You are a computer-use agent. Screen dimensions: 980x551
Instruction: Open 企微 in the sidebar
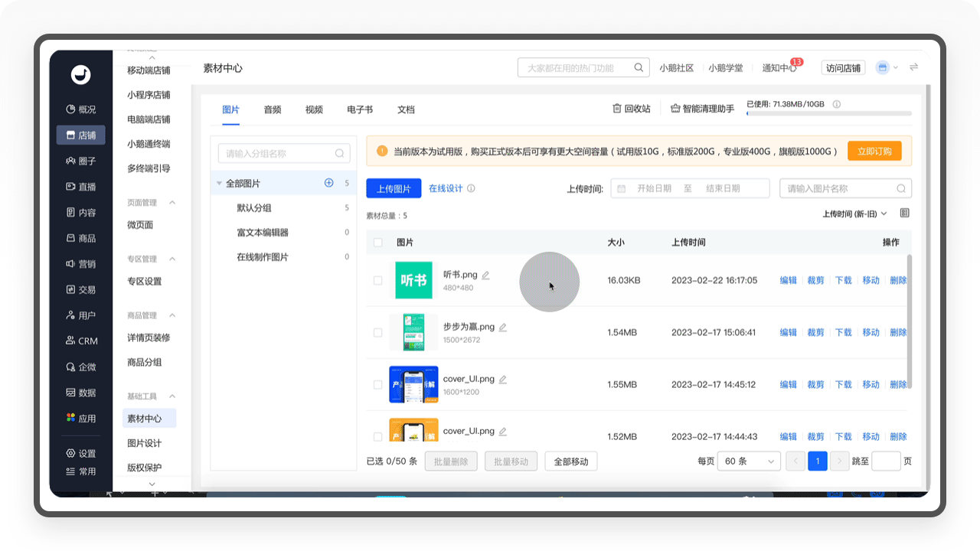80,367
